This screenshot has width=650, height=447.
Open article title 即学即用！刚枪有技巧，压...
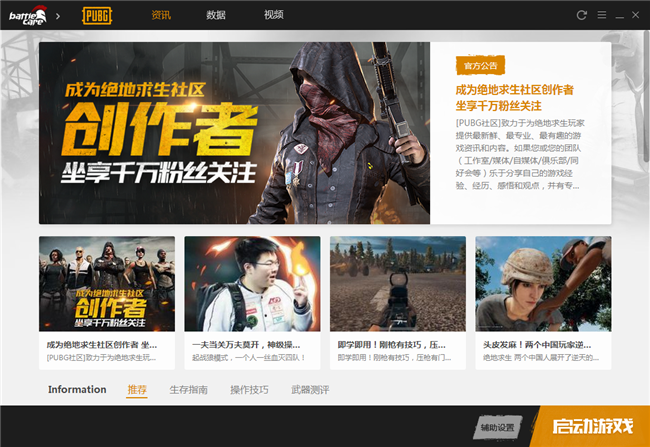click(392, 345)
